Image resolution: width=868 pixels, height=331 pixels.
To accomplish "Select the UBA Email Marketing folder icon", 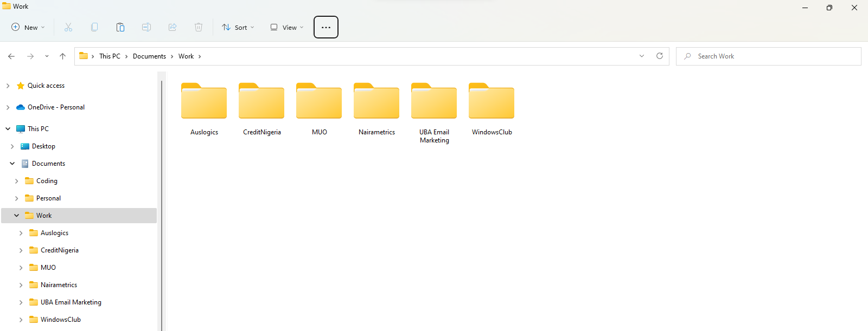I will (434, 101).
